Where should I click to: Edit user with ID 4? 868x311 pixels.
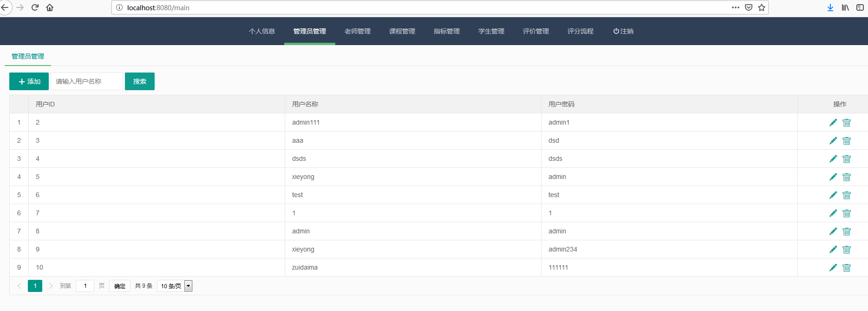[833, 159]
